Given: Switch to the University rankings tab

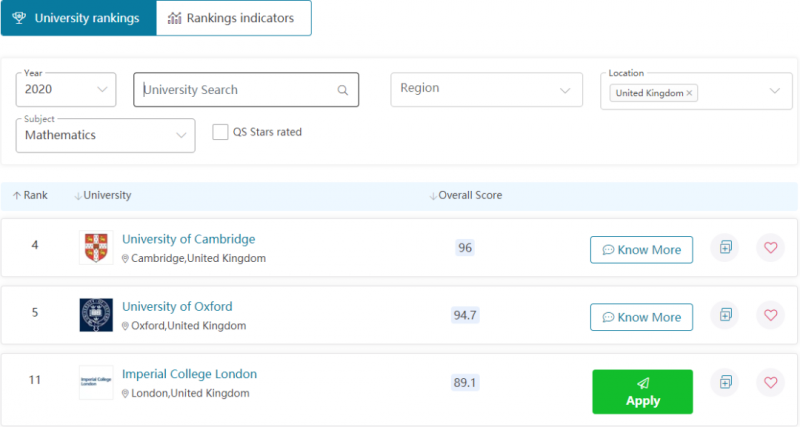Looking at the screenshot, I should [79, 18].
